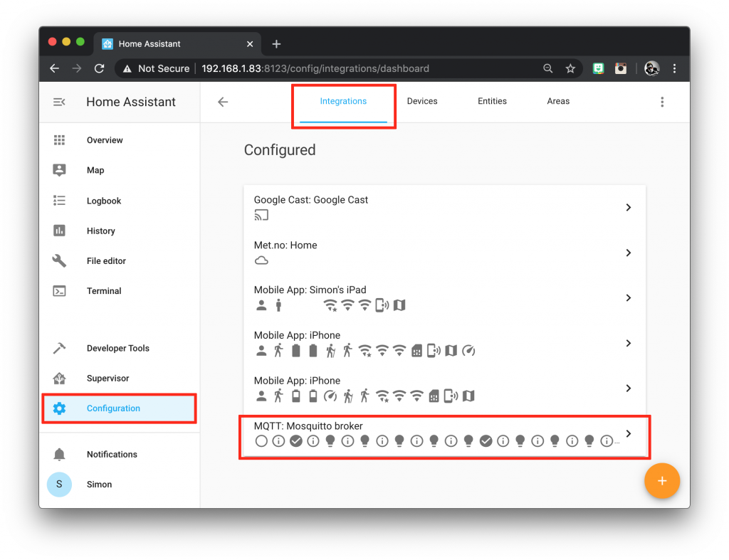Click the Notifications bell icon
This screenshot has width=729, height=560.
(59, 454)
